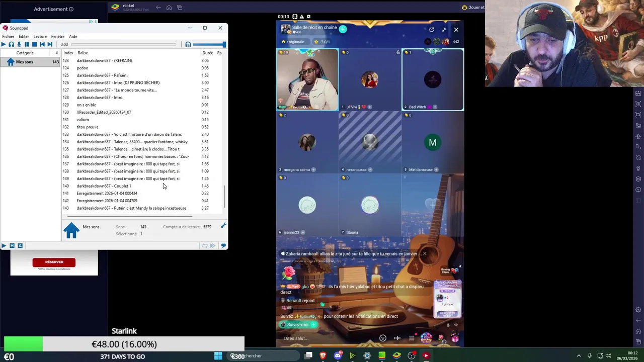Stop playback in Soundpad toolbar
This screenshot has height=362, width=644.
click(x=34, y=44)
